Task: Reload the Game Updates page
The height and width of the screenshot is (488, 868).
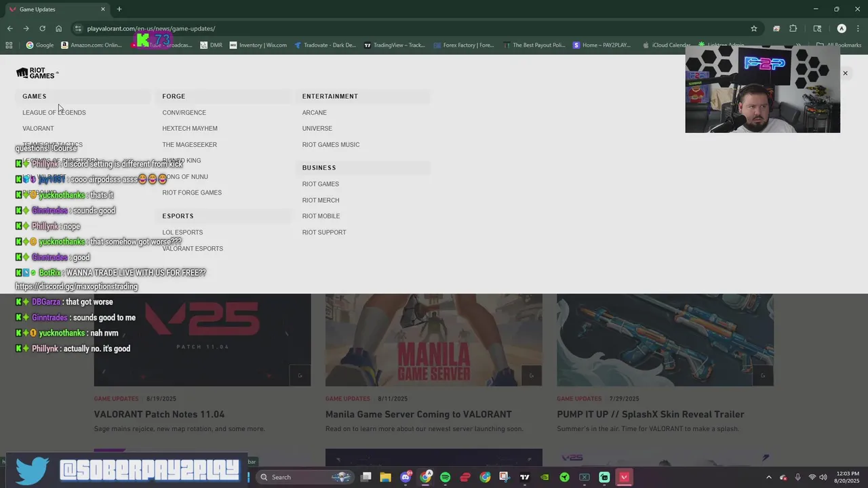Action: click(42, 28)
